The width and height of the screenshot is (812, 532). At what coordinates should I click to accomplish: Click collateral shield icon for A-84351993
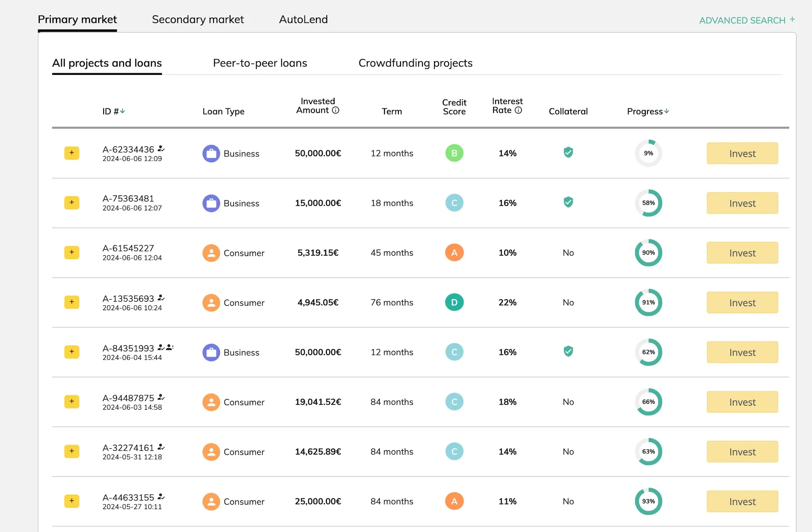568,351
